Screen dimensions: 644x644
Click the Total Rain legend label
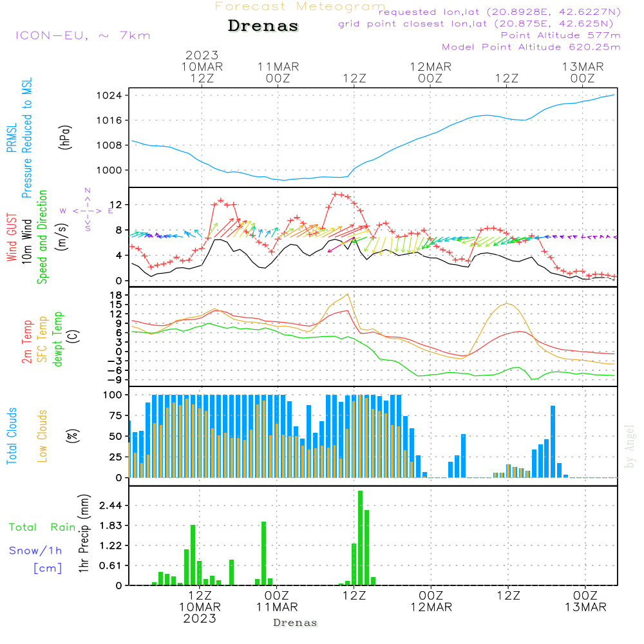click(42, 527)
